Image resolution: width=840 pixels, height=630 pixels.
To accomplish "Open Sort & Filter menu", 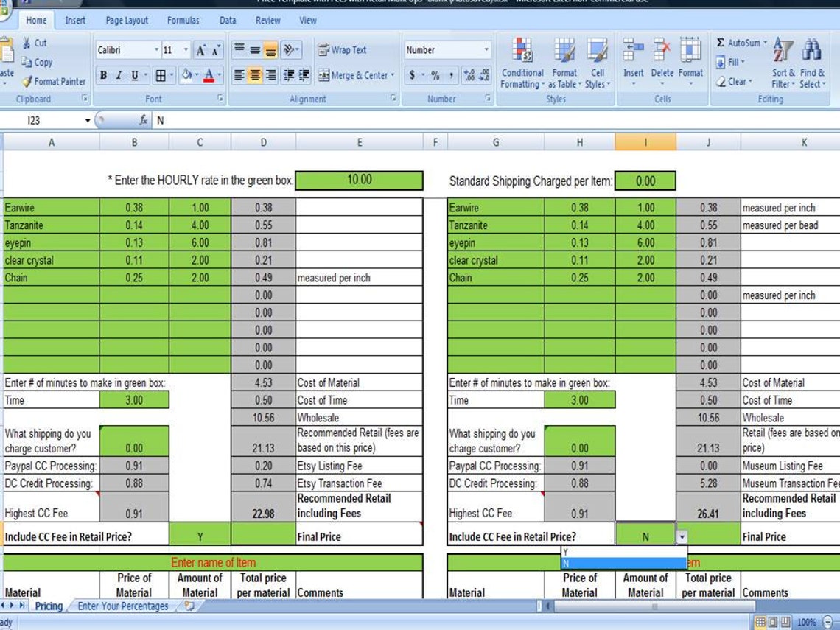I will coord(783,63).
